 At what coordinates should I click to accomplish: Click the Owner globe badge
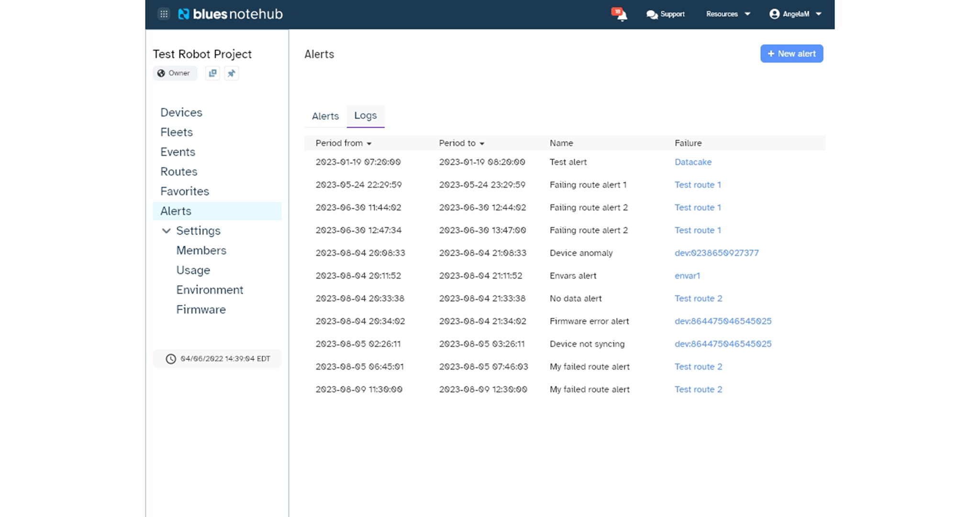[x=175, y=73]
